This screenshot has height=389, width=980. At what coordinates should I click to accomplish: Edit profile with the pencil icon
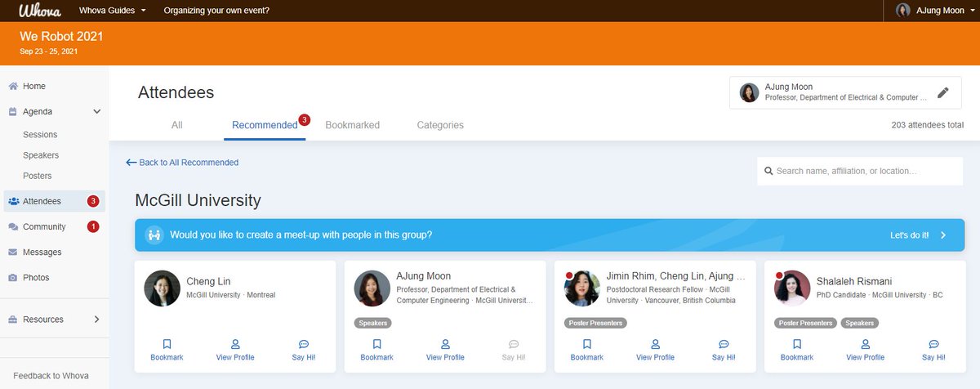coord(943,92)
